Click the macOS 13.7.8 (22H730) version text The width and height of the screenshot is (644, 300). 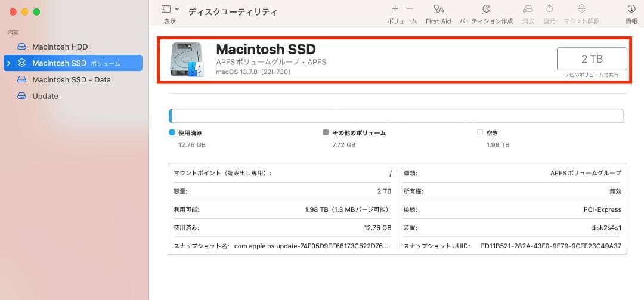253,72
